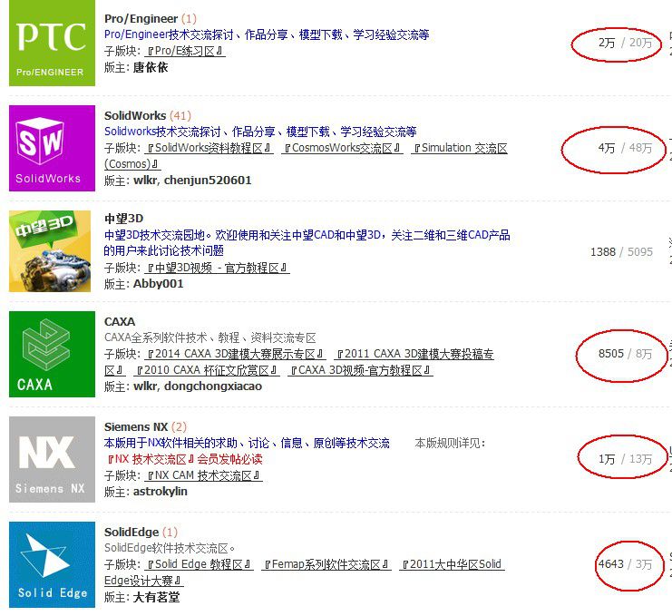Open the 『Simulation 交流区(Cosmos)』 sub-forum
The width and height of the screenshot is (672, 616).
[x=459, y=148]
